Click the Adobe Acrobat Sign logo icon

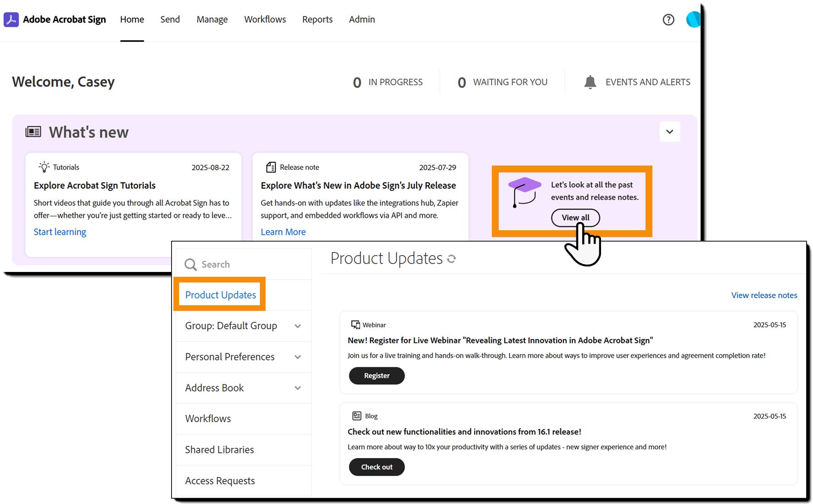pos(11,20)
